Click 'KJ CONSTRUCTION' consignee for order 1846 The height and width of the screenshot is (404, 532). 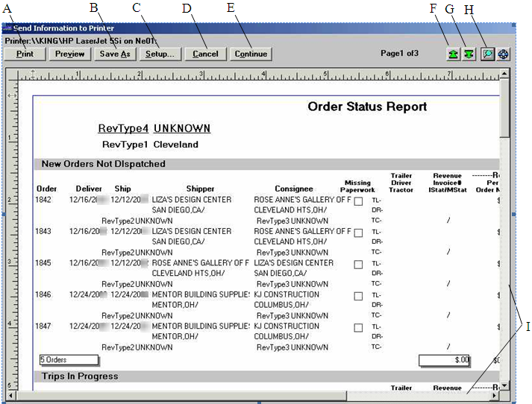[287, 294]
